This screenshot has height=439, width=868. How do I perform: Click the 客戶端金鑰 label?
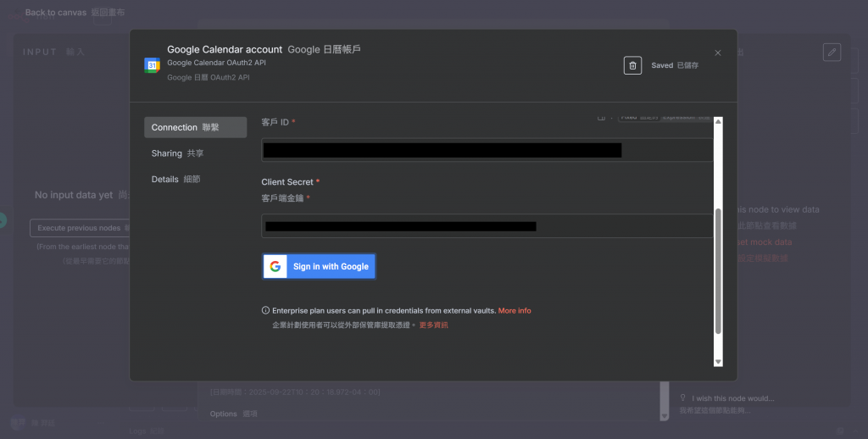tap(282, 198)
